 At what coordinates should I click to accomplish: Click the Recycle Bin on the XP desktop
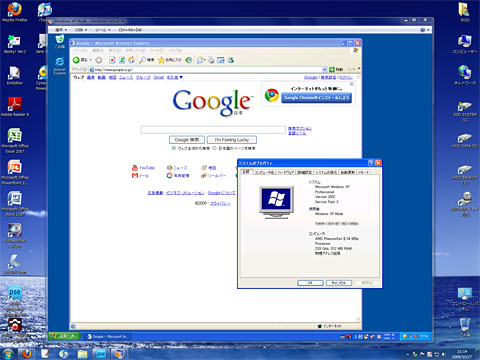60,42
